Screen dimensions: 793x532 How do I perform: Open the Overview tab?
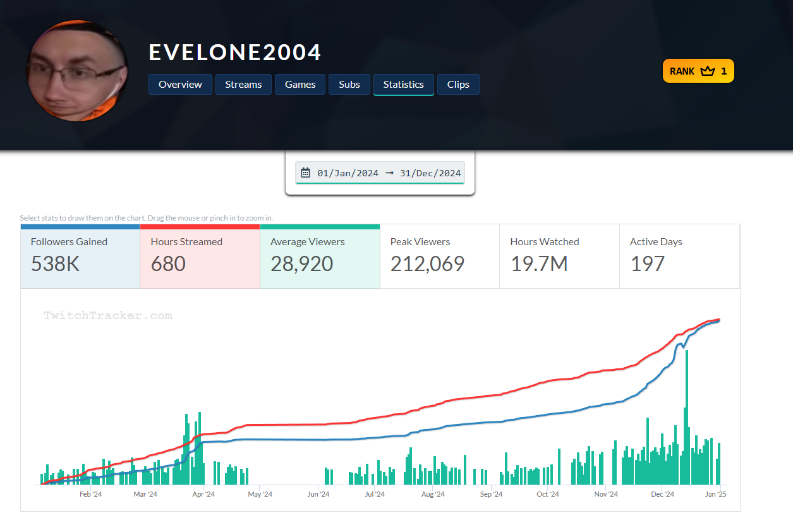(x=180, y=85)
